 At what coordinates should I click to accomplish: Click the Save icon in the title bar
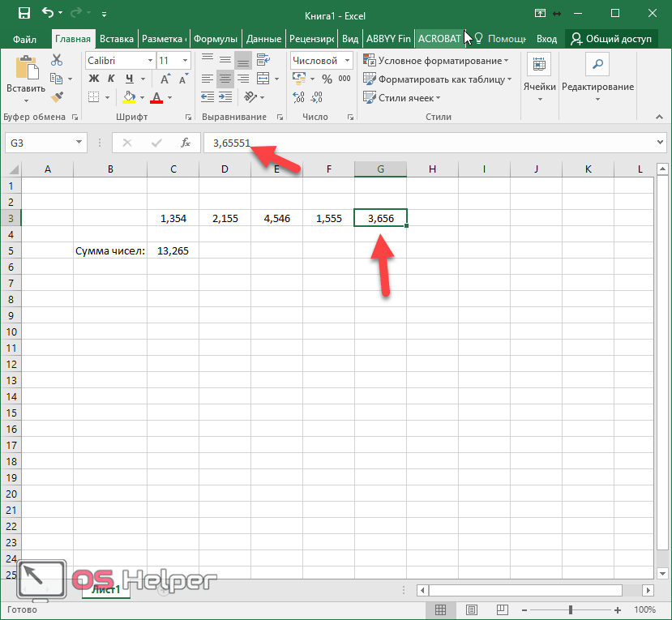click(24, 13)
